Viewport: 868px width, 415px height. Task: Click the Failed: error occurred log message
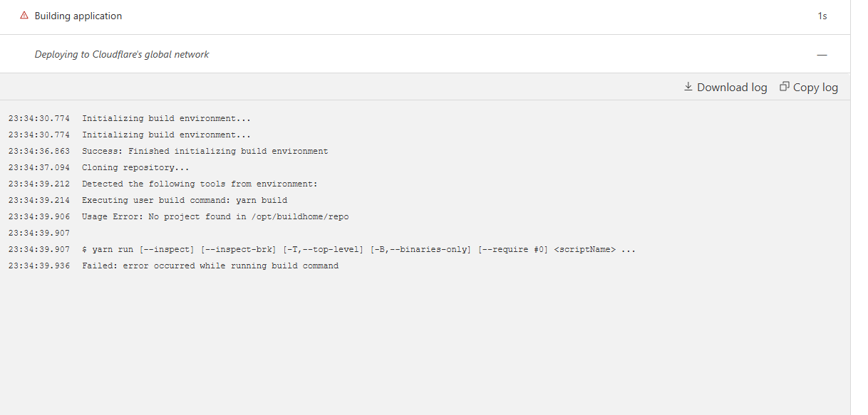[x=210, y=266]
